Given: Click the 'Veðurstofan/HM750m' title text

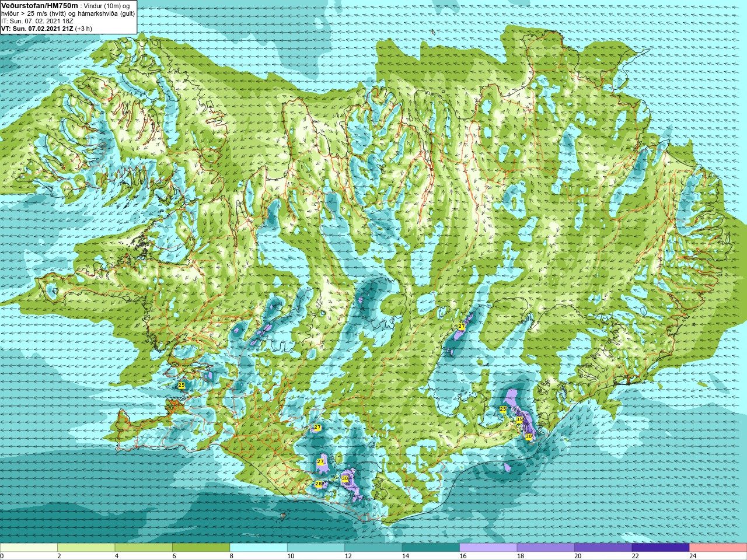Looking at the screenshot, I should pyautogui.click(x=39, y=5).
